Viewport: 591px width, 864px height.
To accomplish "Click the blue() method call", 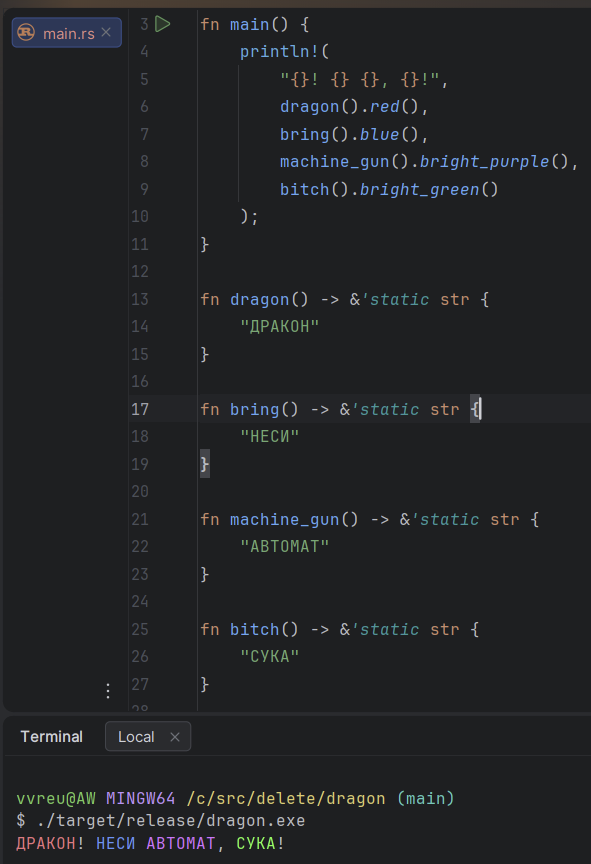I will pos(389,134).
